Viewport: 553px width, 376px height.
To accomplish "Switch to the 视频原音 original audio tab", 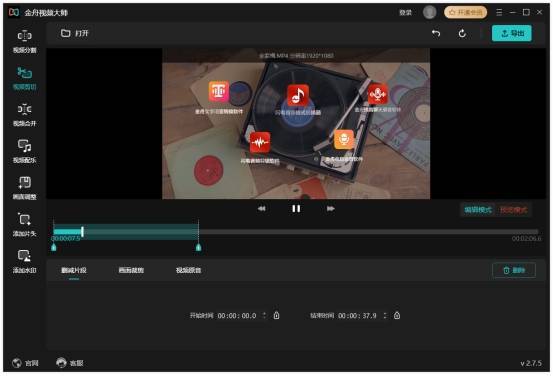I will pyautogui.click(x=188, y=270).
